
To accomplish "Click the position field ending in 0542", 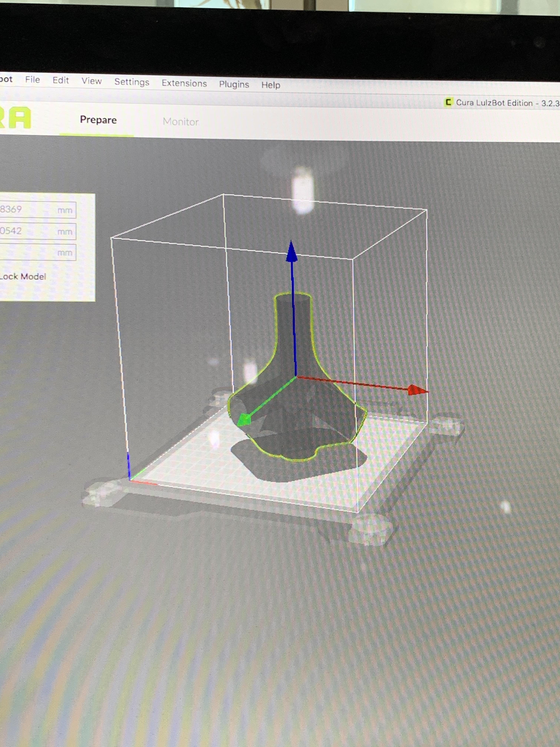I will pyautogui.click(x=34, y=231).
